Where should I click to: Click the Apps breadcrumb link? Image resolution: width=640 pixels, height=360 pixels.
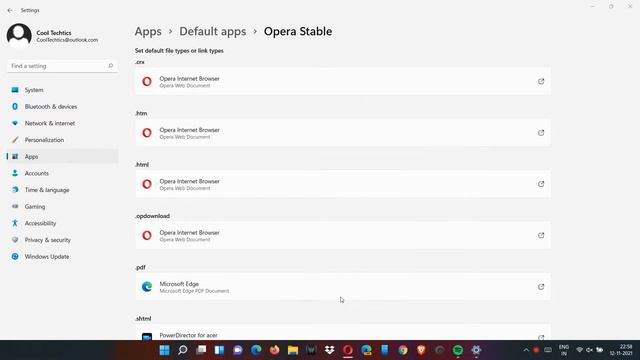[148, 31]
